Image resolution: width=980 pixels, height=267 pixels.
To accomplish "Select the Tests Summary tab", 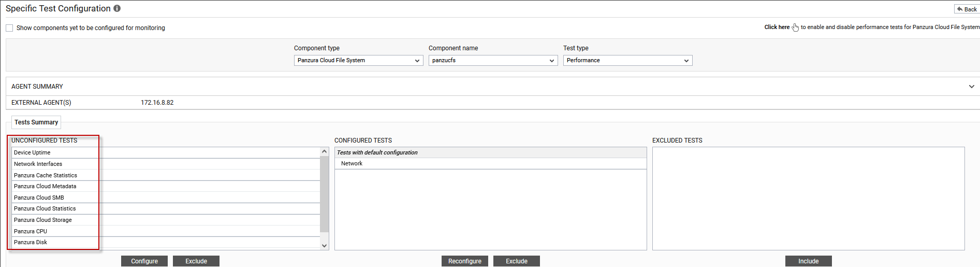I will pos(36,122).
